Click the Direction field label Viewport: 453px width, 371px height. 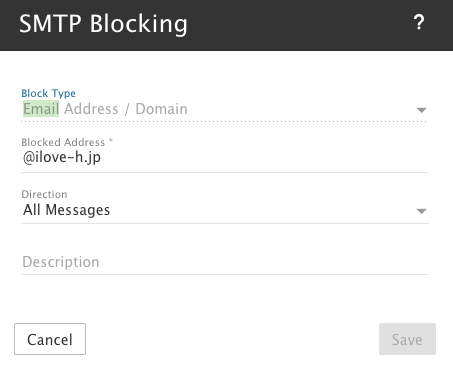pyautogui.click(x=44, y=194)
